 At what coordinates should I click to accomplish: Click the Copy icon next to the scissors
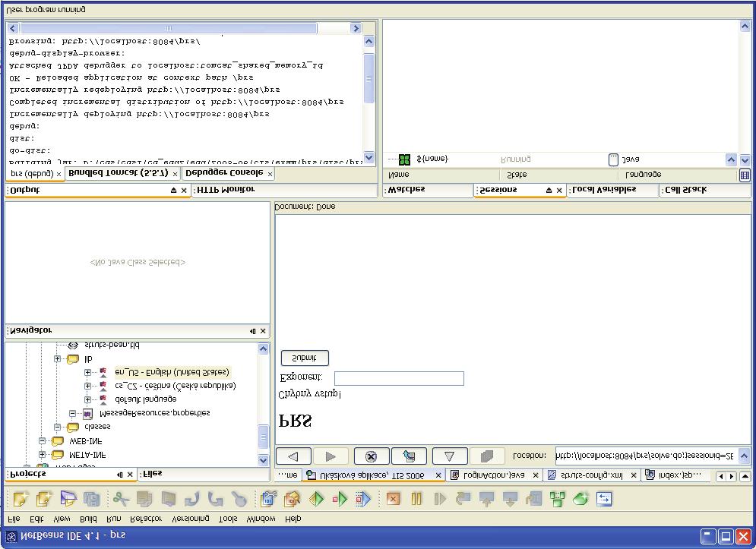coord(144,498)
